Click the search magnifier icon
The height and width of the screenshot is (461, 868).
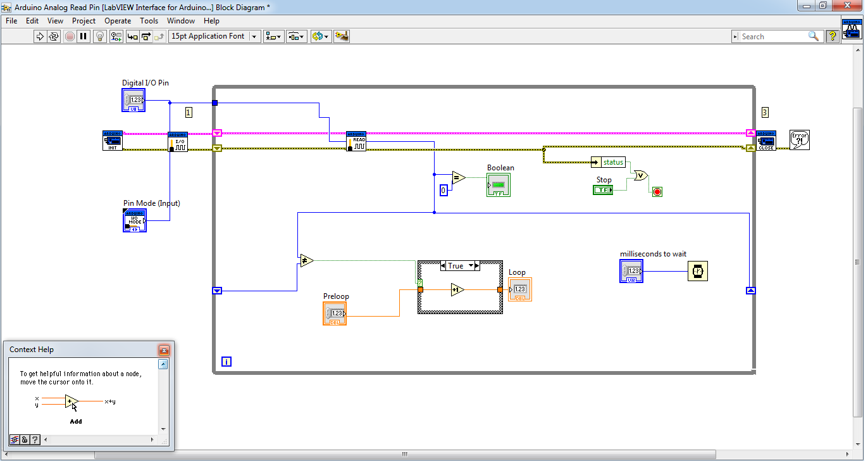click(814, 36)
